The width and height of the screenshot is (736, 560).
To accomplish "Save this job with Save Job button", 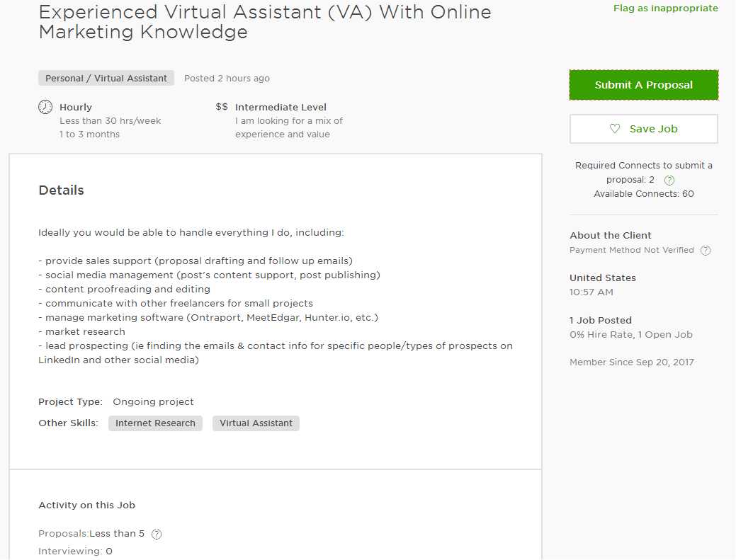I will [x=643, y=129].
